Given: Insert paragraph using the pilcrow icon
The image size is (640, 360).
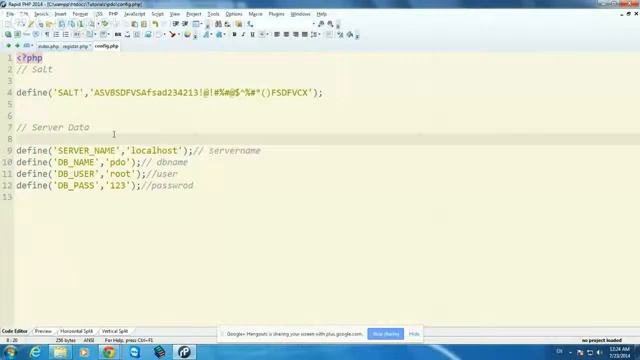Looking at the screenshot, I should tap(47, 35).
